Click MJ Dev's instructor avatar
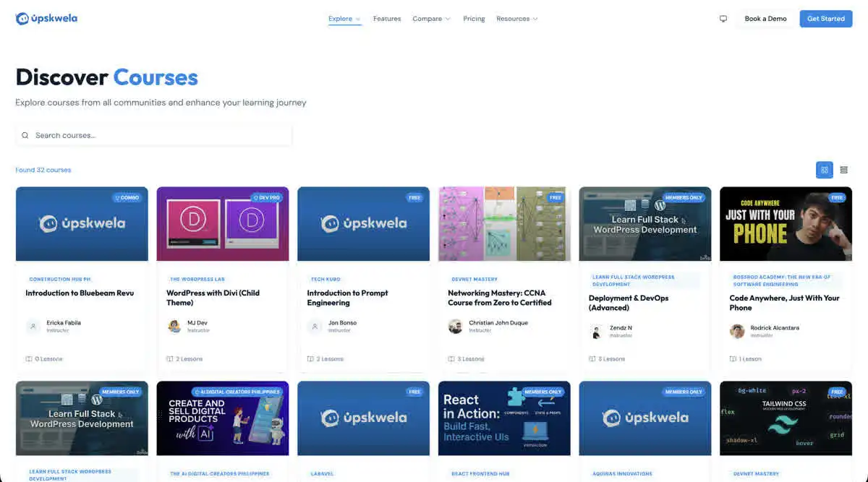This screenshot has width=868, height=482. [174, 327]
